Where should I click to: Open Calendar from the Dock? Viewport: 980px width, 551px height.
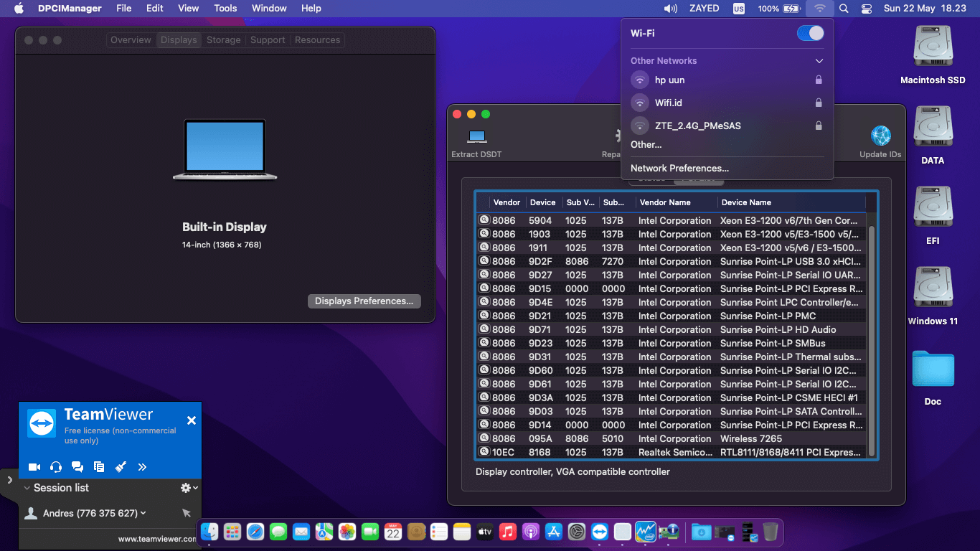(393, 532)
